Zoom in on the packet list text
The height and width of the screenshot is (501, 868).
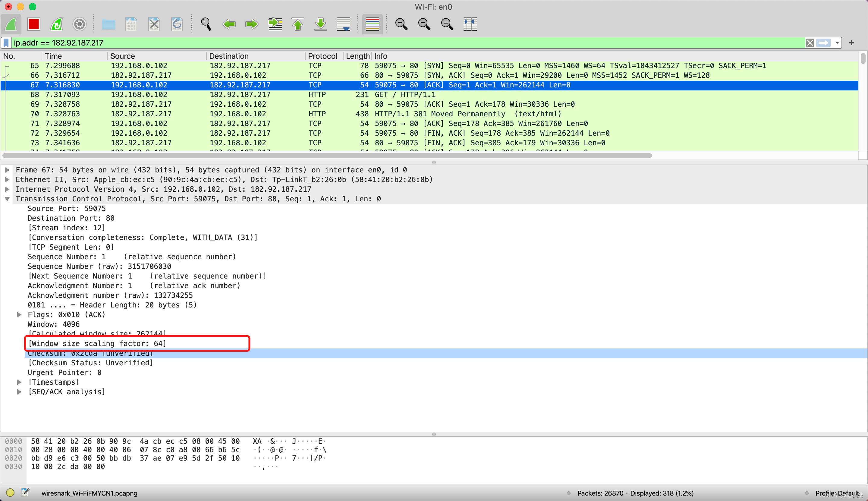(401, 24)
